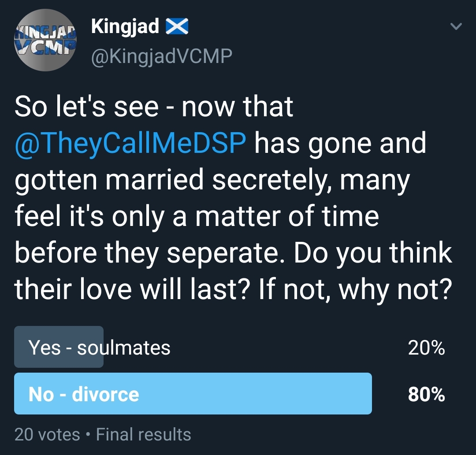This screenshot has height=455, width=476.
Task: Click the Scottish flag emoji beside Kingjad
Action: tap(177, 26)
